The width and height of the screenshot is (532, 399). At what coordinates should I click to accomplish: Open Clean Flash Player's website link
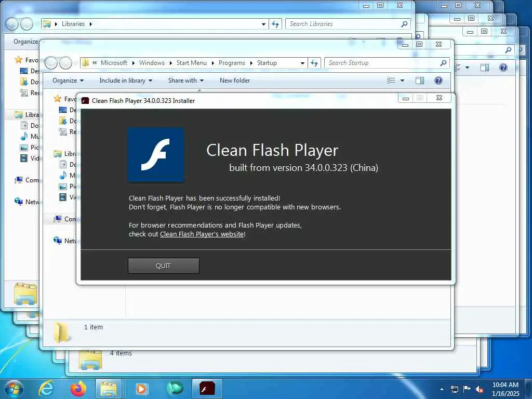point(202,234)
